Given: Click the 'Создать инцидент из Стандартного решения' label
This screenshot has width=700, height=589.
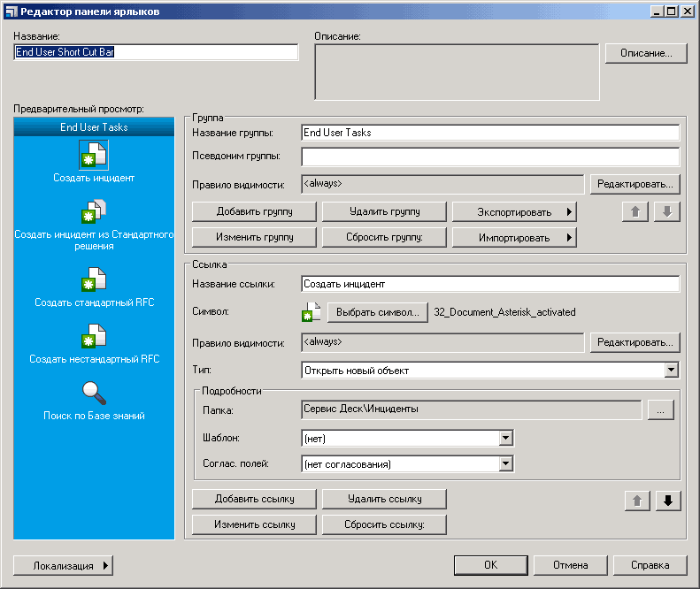Looking at the screenshot, I should click(x=94, y=240).
